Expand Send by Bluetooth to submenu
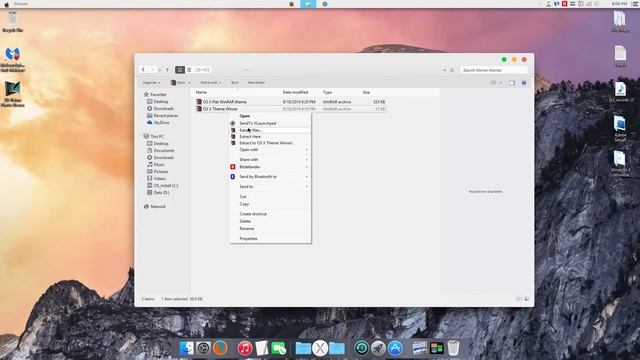The height and width of the screenshot is (360, 640). pos(270,177)
